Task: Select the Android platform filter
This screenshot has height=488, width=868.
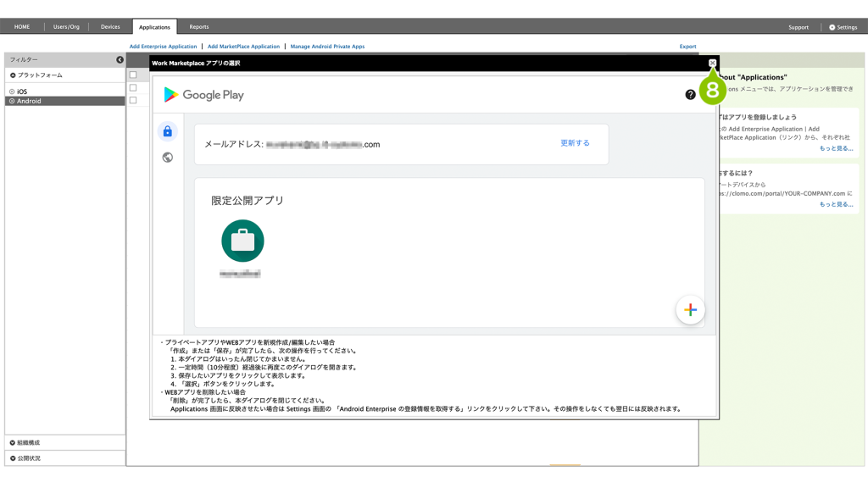Action: 64,102
